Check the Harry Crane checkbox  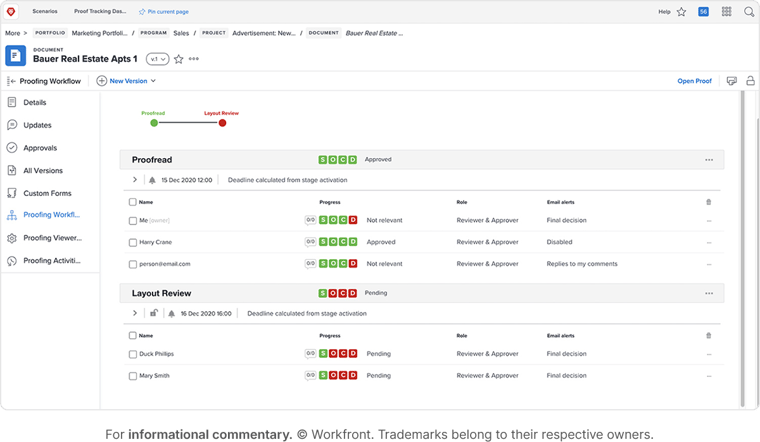(x=133, y=242)
